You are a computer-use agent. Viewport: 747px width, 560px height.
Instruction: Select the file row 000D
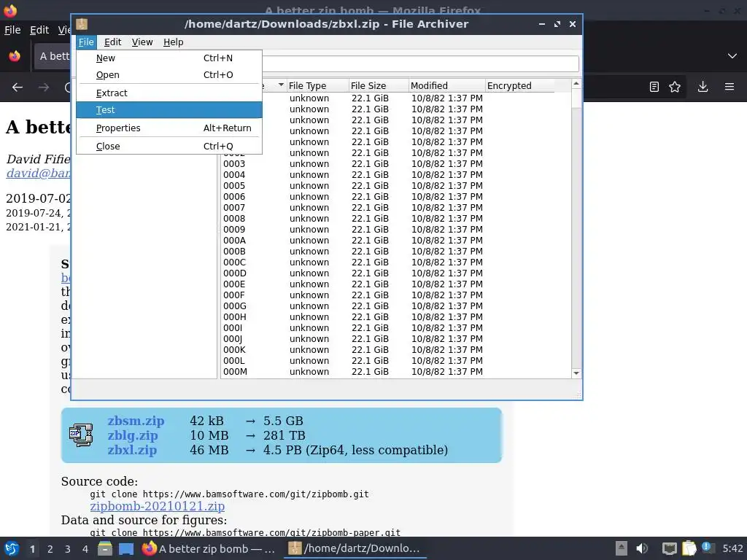pyautogui.click(x=395, y=273)
